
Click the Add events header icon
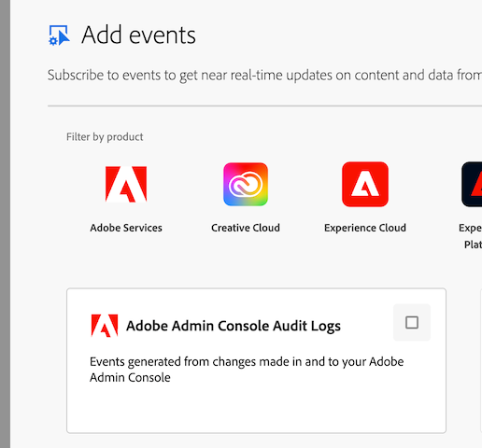[x=59, y=35]
